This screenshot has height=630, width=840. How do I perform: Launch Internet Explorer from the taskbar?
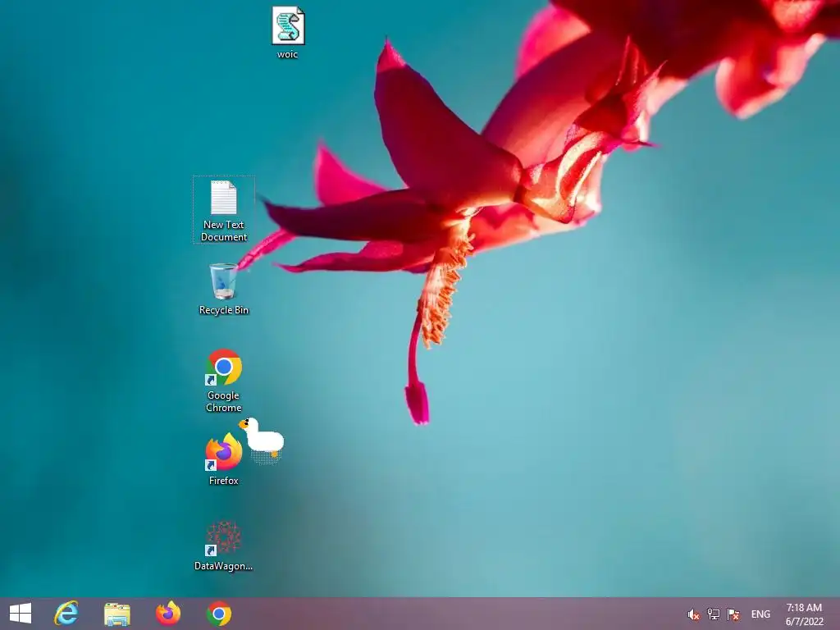(66, 614)
